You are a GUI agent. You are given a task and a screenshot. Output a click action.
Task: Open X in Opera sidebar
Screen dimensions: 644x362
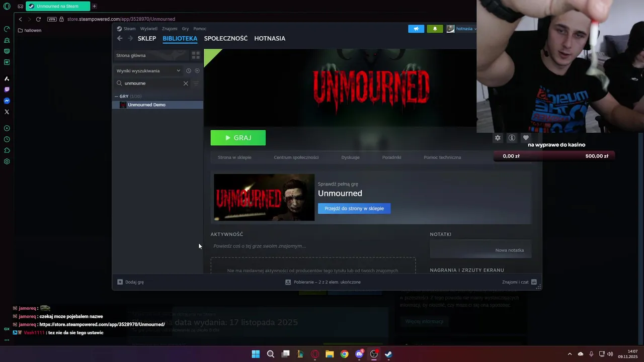(7, 112)
